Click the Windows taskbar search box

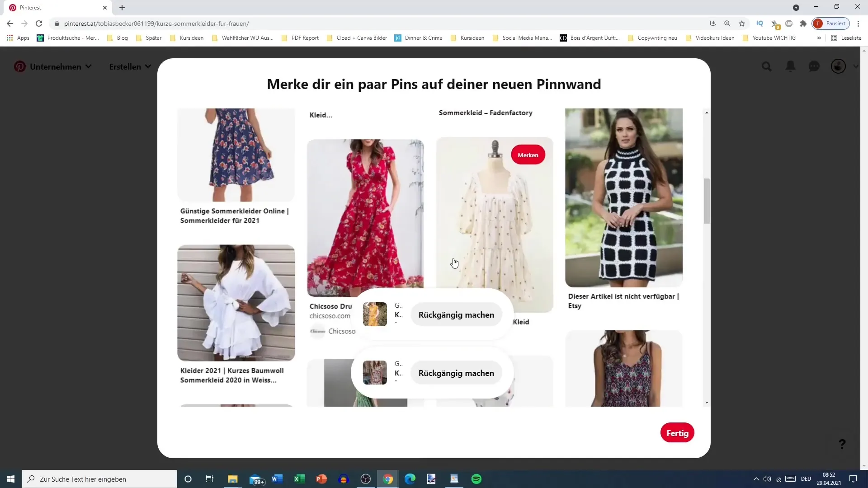[x=99, y=479]
